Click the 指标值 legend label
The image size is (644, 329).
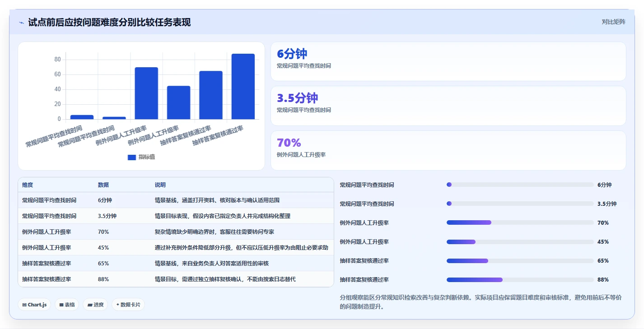pos(147,157)
